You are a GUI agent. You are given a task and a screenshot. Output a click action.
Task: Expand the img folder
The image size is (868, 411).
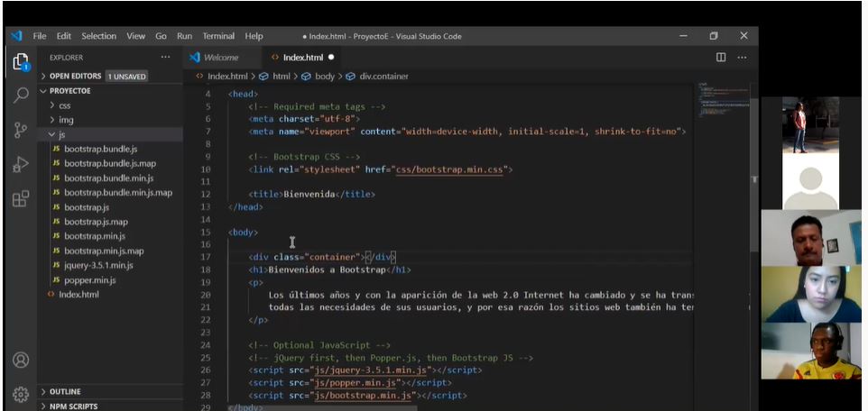pos(66,120)
